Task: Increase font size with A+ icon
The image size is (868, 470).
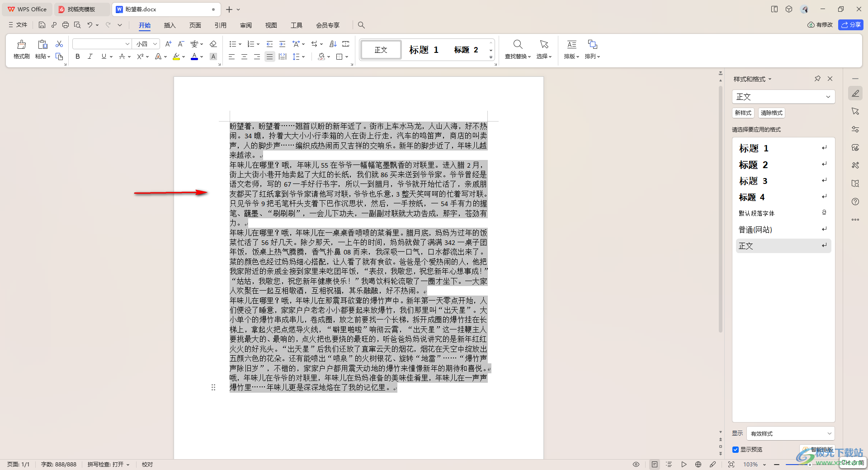Action: 168,44
